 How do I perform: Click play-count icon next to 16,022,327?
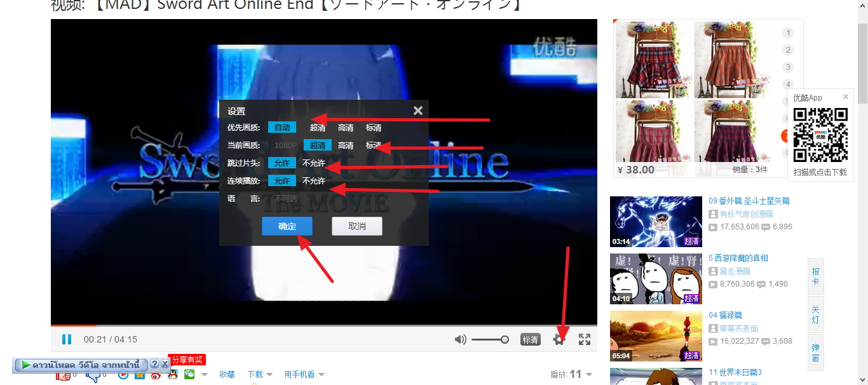pos(713,341)
